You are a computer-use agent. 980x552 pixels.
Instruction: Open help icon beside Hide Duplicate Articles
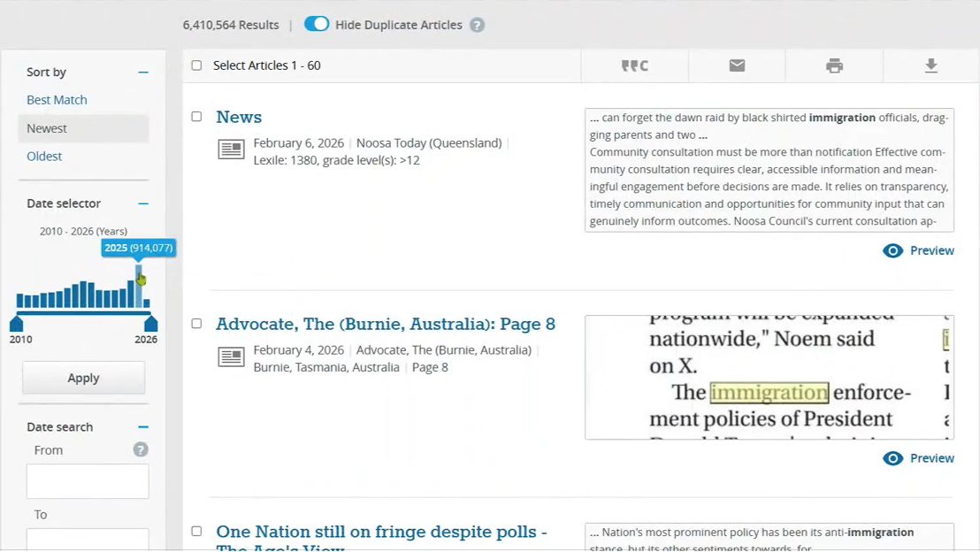pos(477,25)
